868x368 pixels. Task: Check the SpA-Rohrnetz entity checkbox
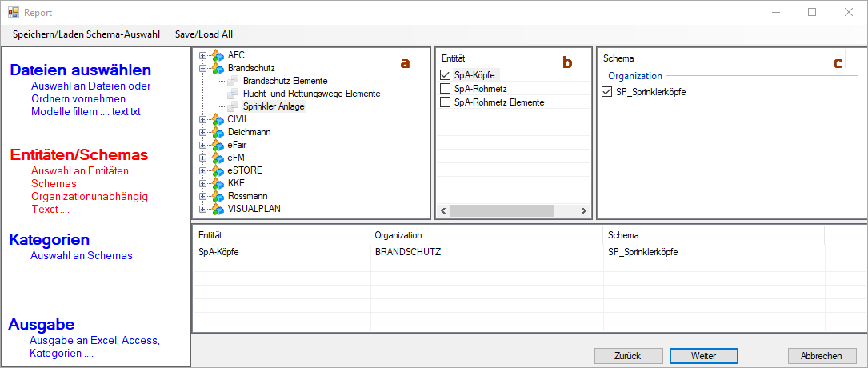tap(445, 88)
